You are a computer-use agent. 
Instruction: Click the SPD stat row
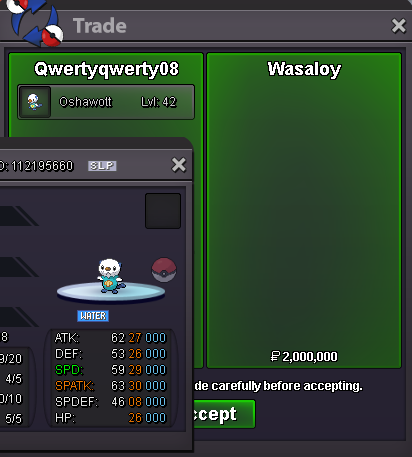(110, 370)
